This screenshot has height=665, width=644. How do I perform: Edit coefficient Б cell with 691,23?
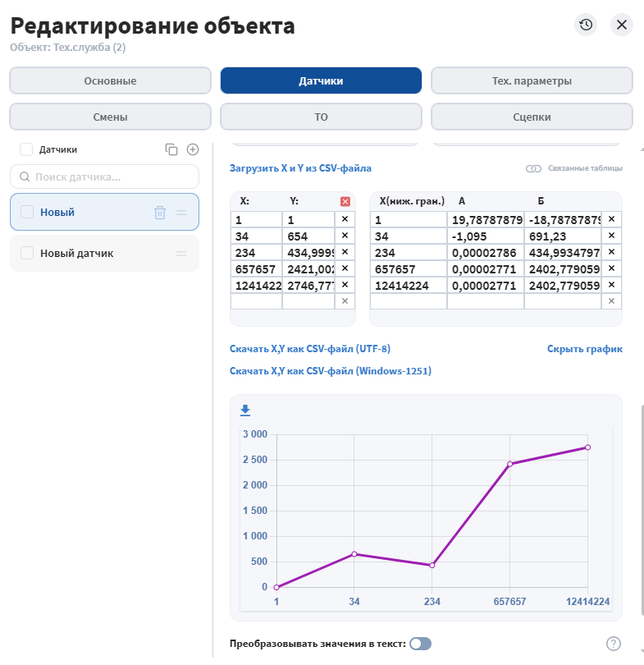pyautogui.click(x=563, y=236)
